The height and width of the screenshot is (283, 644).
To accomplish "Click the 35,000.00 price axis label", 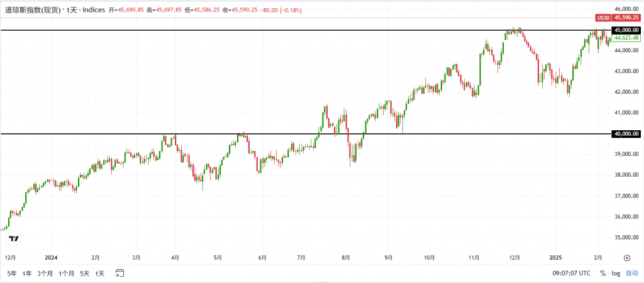I will [x=626, y=238].
